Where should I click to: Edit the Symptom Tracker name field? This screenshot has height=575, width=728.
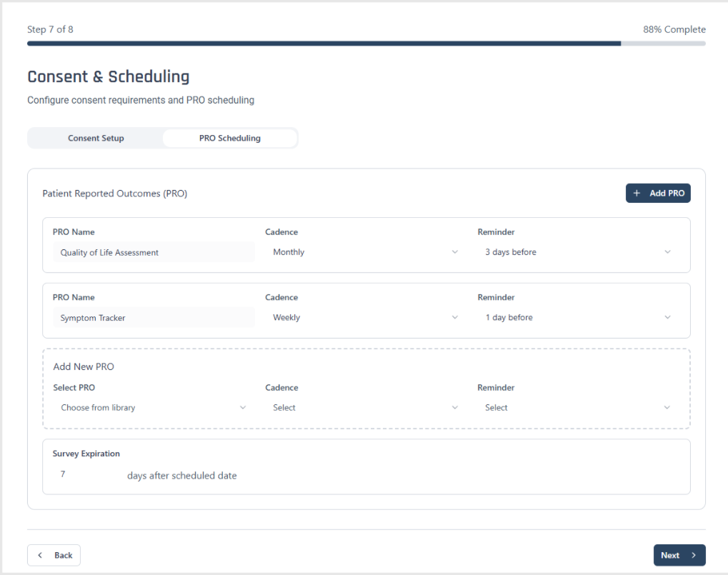pyautogui.click(x=154, y=317)
